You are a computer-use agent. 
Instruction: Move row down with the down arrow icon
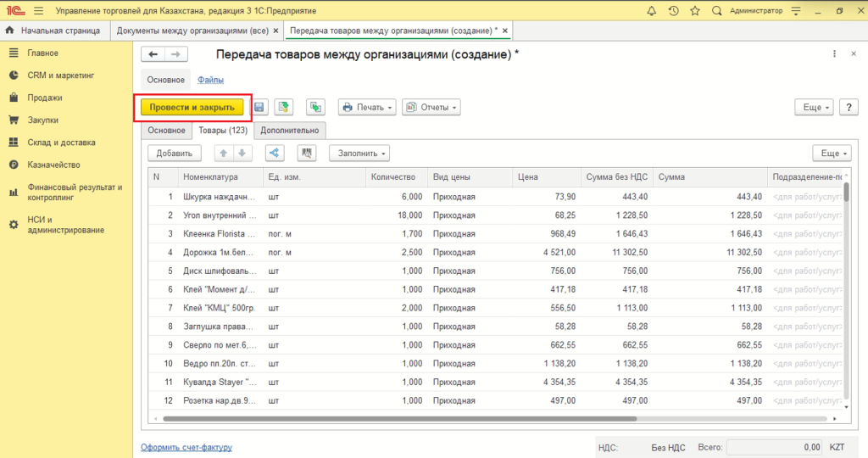(242, 154)
